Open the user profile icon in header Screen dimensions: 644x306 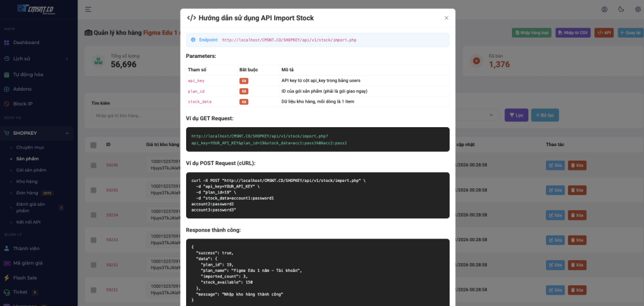pos(604,9)
